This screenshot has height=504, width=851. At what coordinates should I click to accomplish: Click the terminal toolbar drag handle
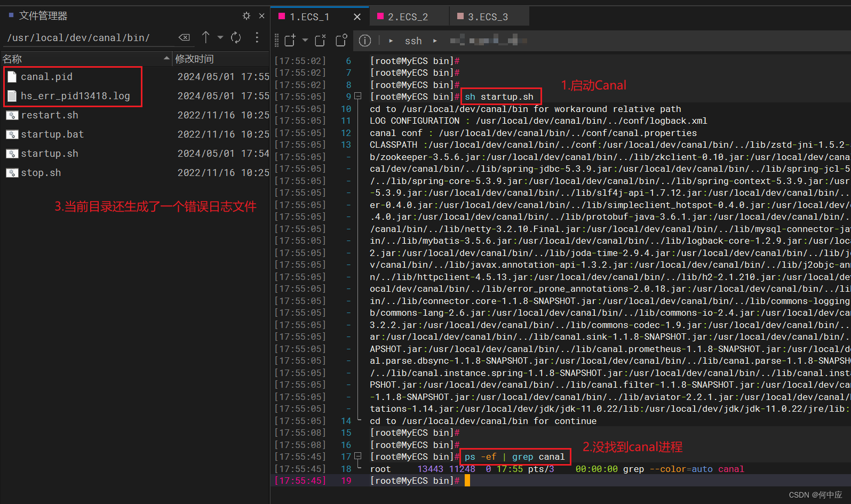tap(276, 41)
